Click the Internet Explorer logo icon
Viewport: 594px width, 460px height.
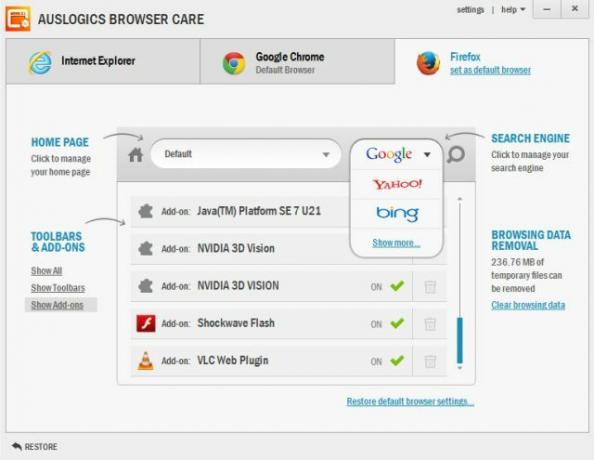point(40,62)
